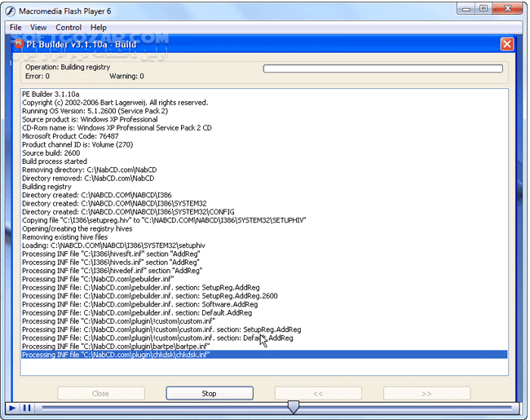The height and width of the screenshot is (420, 530).
Task: Pause the recording with the pause icon
Action: pos(27,408)
